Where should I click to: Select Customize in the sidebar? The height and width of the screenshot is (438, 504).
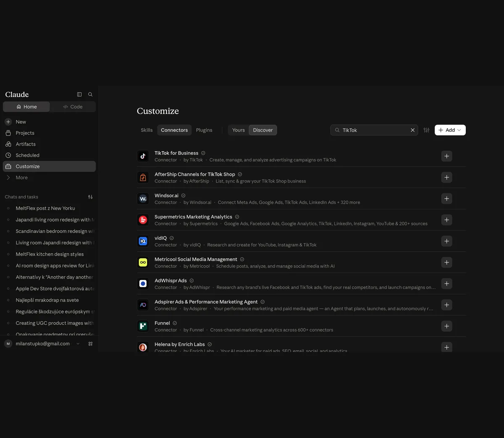tap(49, 166)
